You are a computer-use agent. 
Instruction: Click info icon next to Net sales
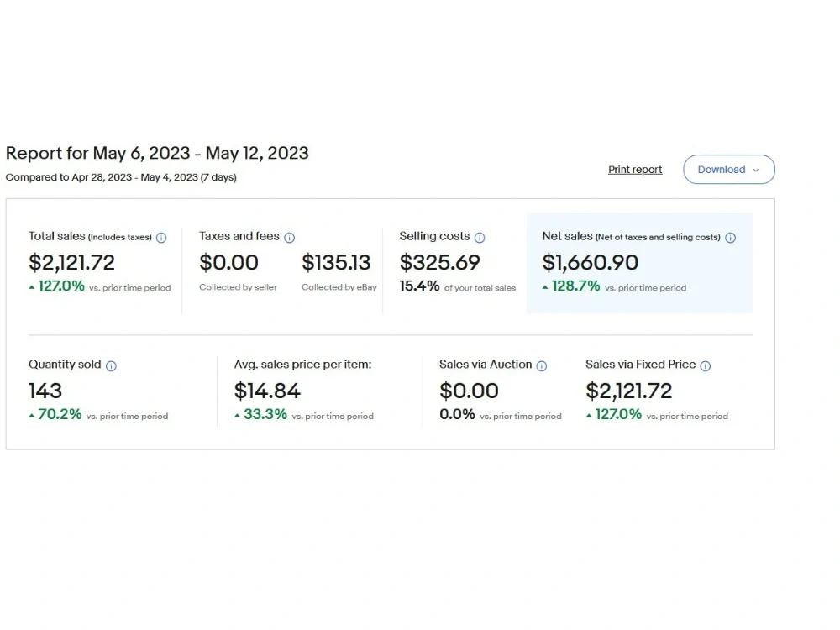click(730, 238)
